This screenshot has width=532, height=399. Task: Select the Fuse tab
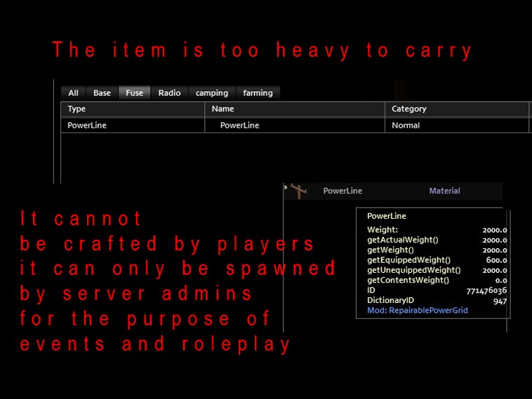click(x=134, y=93)
